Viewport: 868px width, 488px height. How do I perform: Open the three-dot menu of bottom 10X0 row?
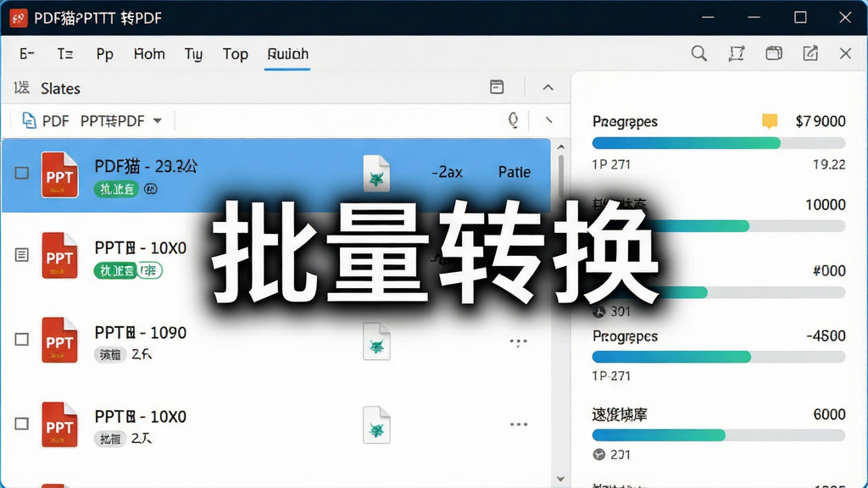[518, 424]
